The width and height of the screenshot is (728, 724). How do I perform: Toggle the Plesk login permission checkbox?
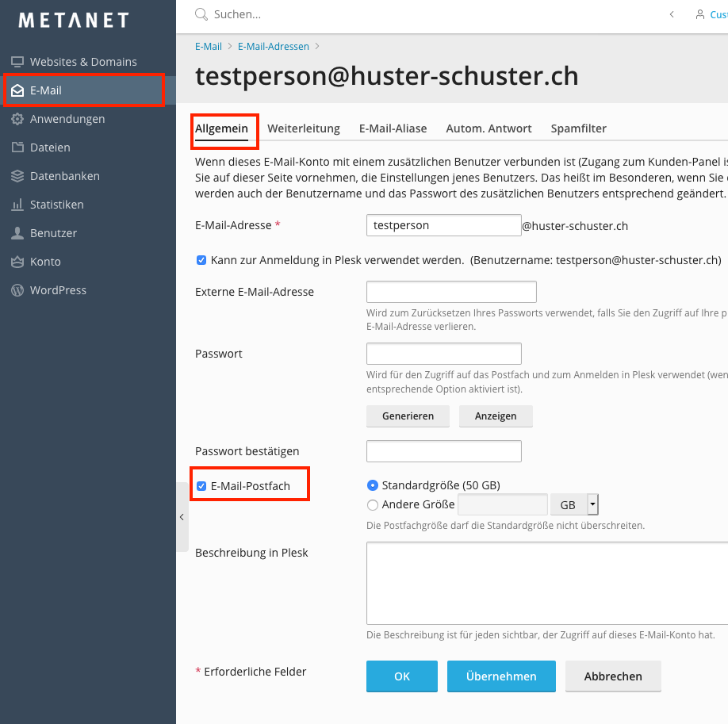(x=201, y=260)
